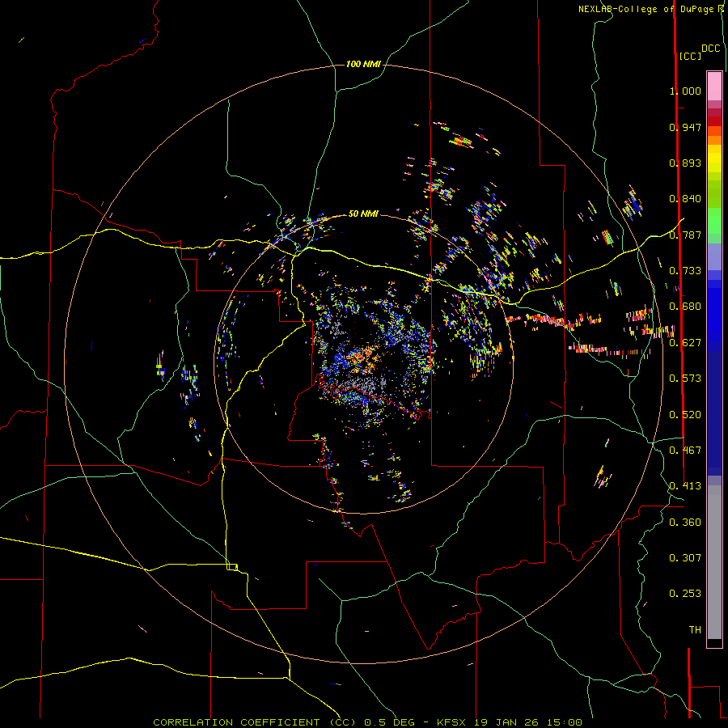Viewport: 728px width, 728px height.
Task: Click the 0.573 legend value
Action: [685, 379]
